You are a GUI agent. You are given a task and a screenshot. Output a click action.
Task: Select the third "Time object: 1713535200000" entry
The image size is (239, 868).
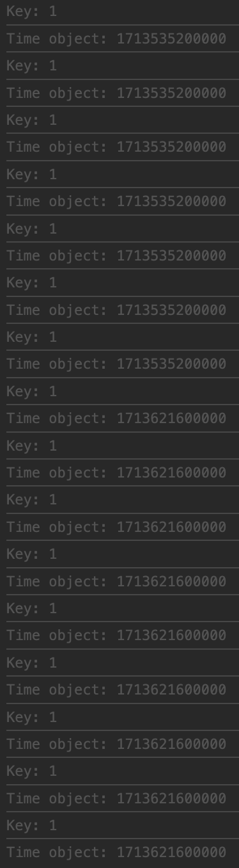[116, 147]
